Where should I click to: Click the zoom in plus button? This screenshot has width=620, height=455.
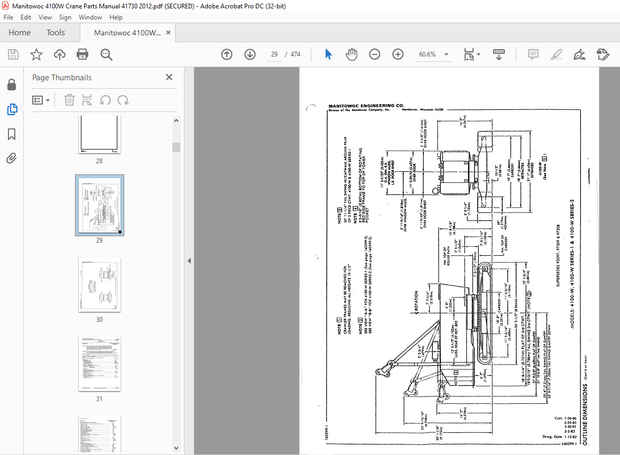click(398, 54)
